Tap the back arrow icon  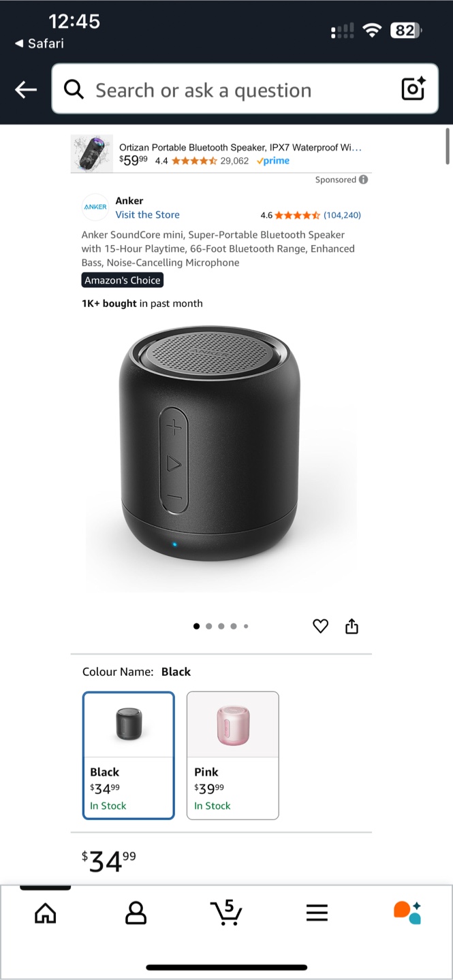click(x=26, y=90)
